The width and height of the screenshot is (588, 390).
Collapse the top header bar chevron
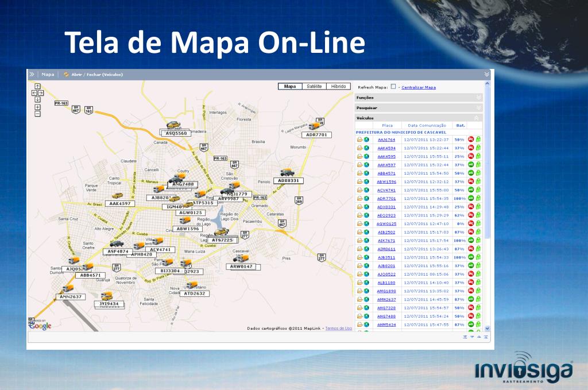(487, 74)
